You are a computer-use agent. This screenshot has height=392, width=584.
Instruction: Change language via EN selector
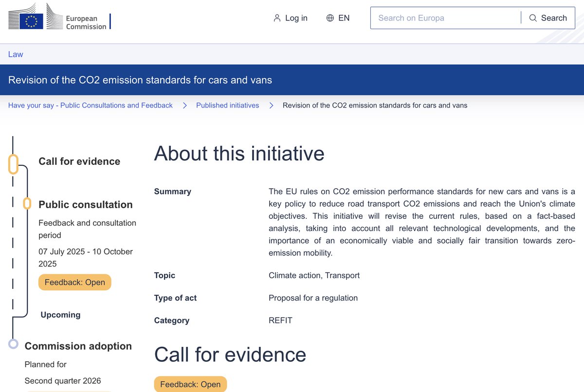[338, 18]
